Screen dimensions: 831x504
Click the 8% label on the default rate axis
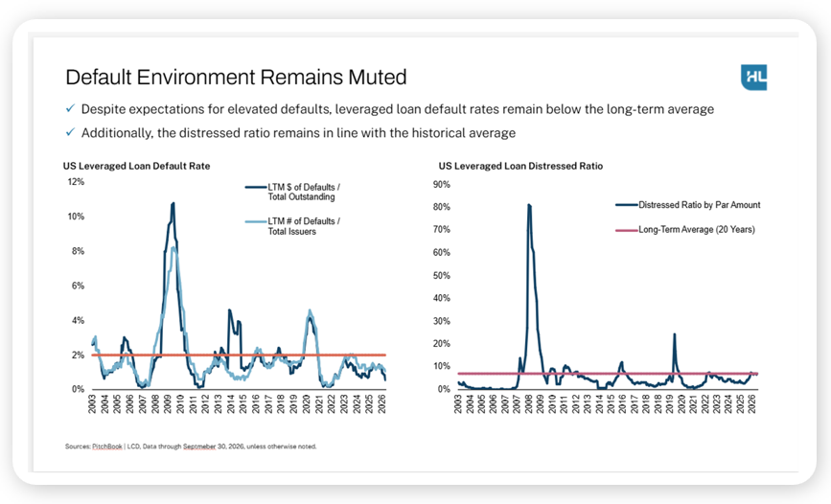[x=78, y=251]
